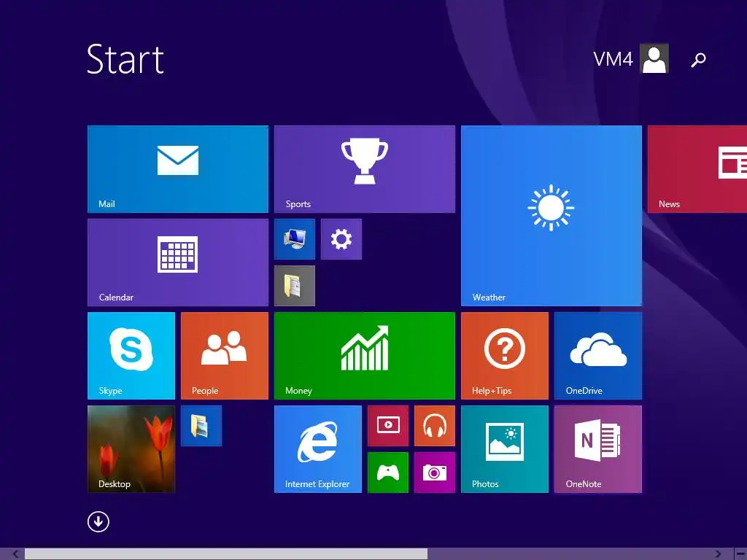747x560 pixels.
Task: Launch OneNote tile
Action: (x=598, y=449)
